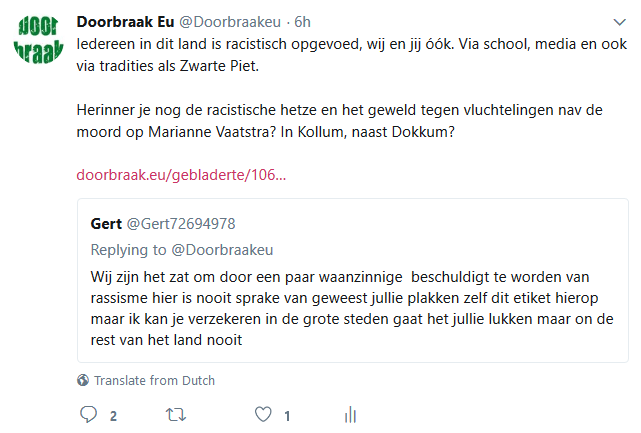Click the tweet's first paragraph about Zwarte Piet
This screenshot has width=641, height=433.
[300, 55]
